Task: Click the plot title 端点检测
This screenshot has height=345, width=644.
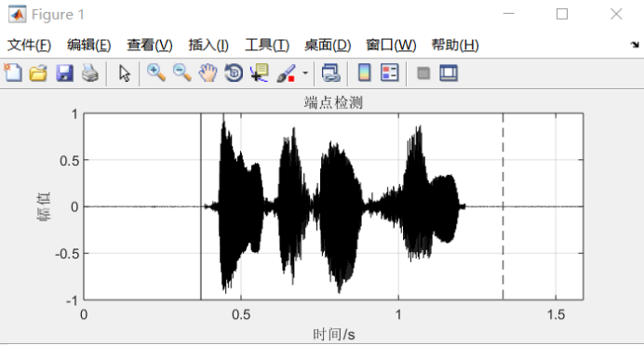Action: (x=333, y=102)
